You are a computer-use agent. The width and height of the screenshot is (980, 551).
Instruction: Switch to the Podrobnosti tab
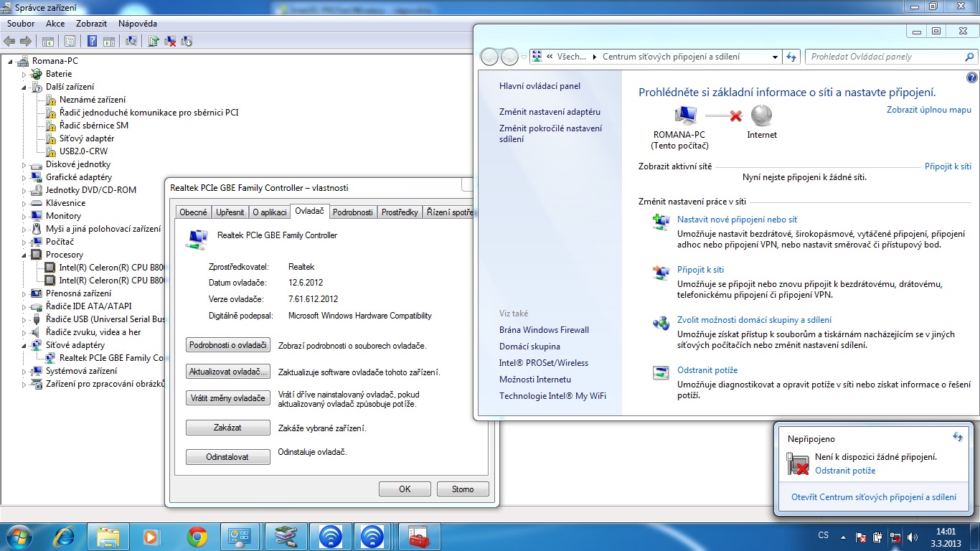(352, 212)
